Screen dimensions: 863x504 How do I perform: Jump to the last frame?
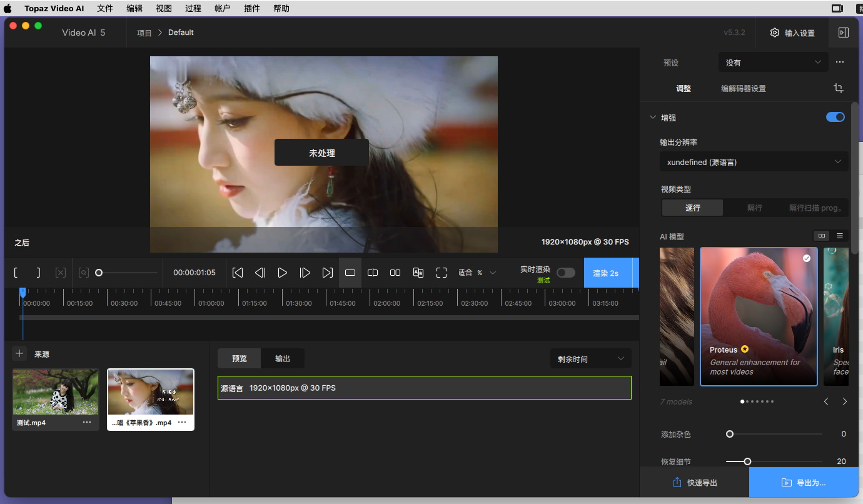pyautogui.click(x=328, y=273)
